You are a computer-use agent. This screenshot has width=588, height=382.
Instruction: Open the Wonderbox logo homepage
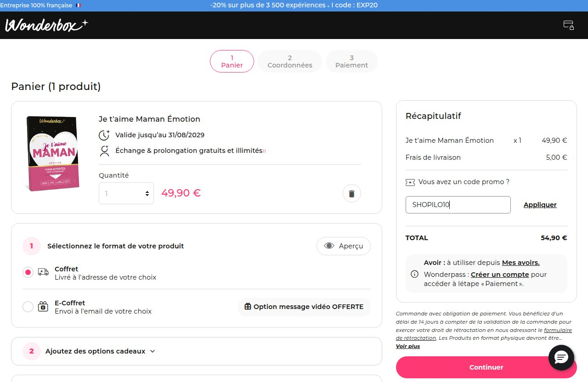[46, 25]
